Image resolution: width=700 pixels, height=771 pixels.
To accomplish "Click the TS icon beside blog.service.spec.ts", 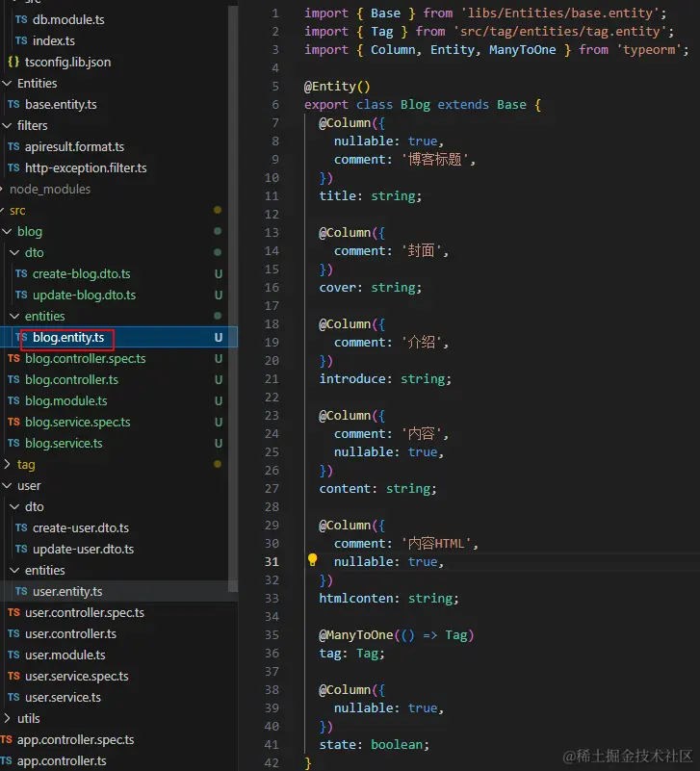I will point(13,422).
